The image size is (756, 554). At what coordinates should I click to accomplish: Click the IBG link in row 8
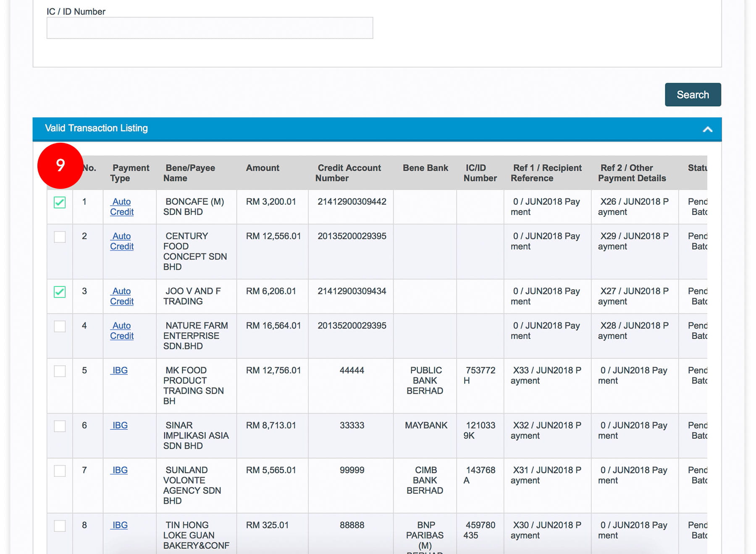pyautogui.click(x=120, y=525)
